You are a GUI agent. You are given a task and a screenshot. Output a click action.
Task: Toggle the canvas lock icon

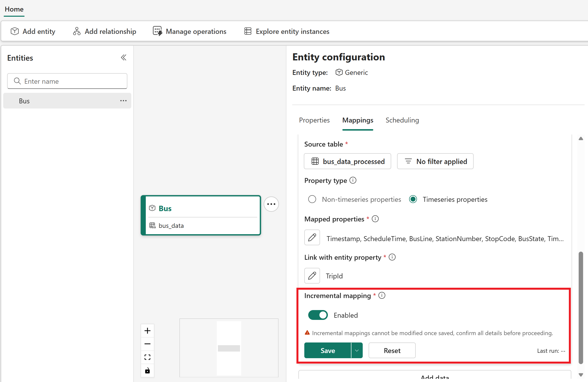[147, 370]
